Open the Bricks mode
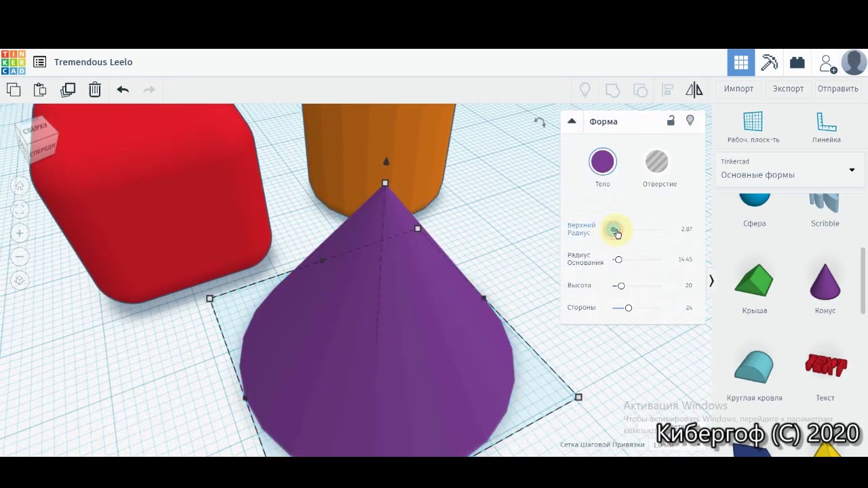The width and height of the screenshot is (868, 488). point(797,63)
